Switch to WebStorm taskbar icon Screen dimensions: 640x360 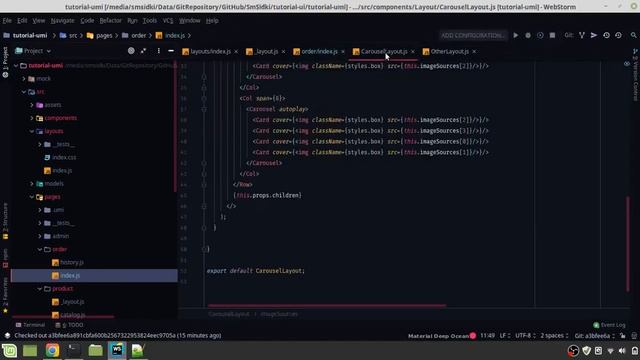coord(117,351)
